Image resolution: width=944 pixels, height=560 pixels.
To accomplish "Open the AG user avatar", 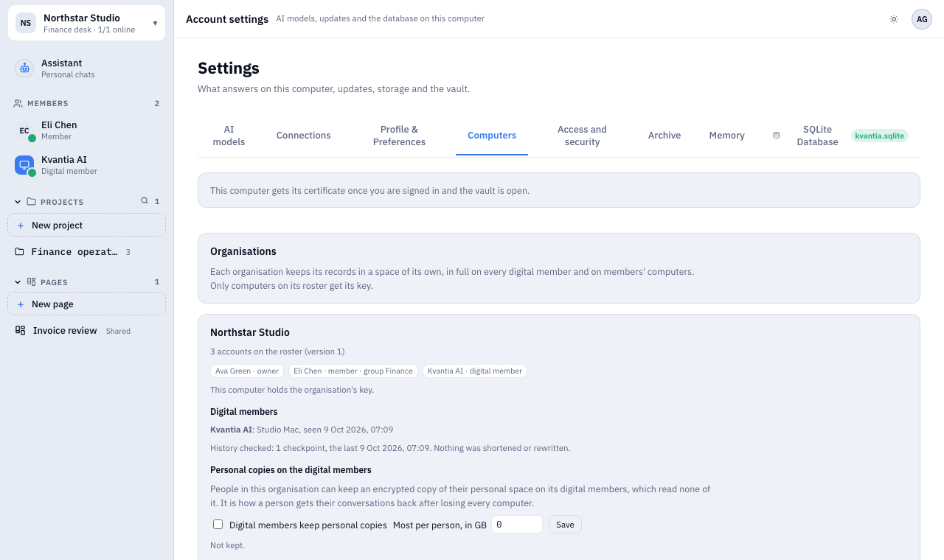I will [922, 19].
